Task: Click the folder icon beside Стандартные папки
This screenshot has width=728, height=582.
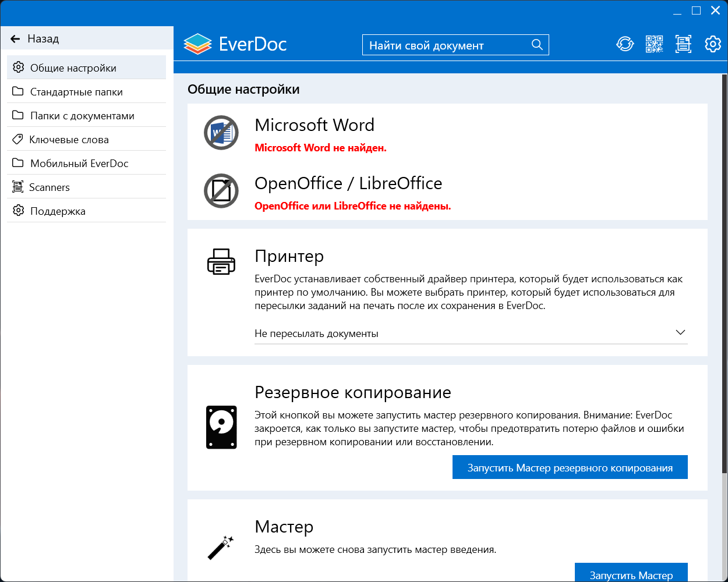Action: (18, 91)
